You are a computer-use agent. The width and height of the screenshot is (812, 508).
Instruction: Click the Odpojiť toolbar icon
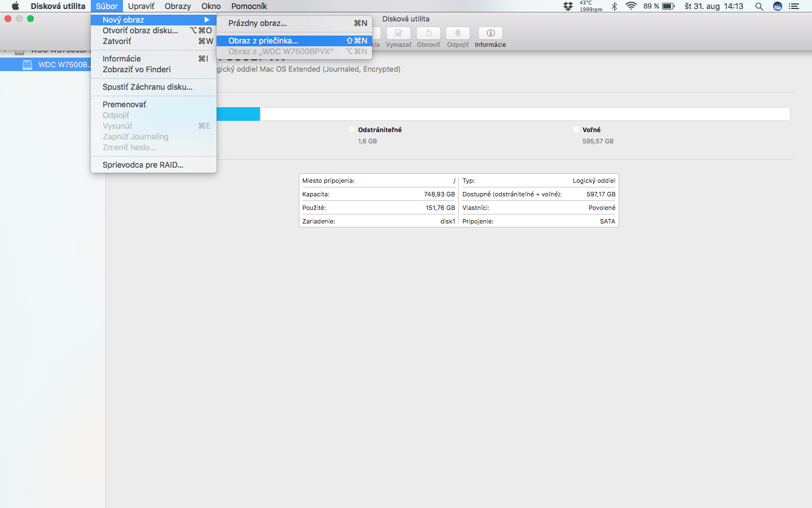458,33
